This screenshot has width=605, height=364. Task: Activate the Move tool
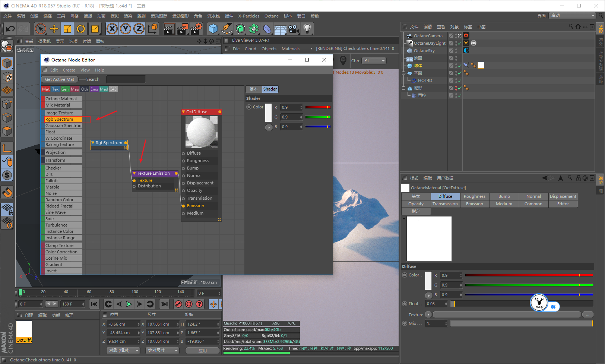(54, 29)
